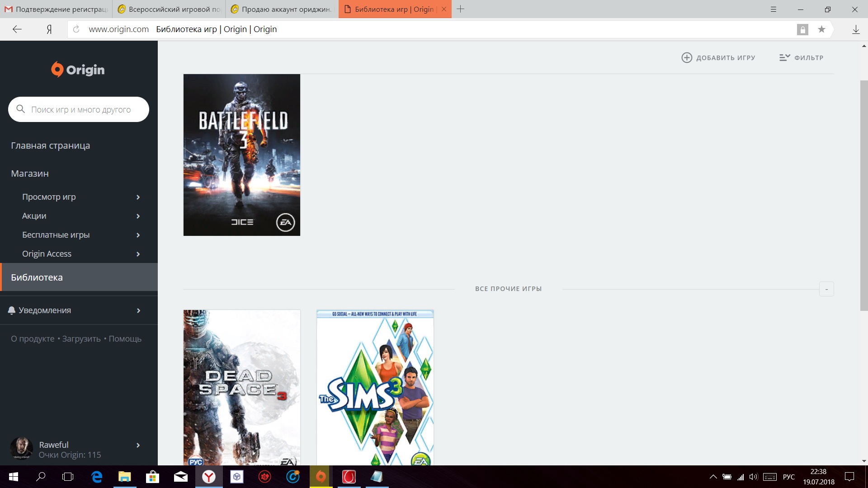Open File Explorer from taskbar
Screen dimensions: 868x488
[x=125, y=477]
